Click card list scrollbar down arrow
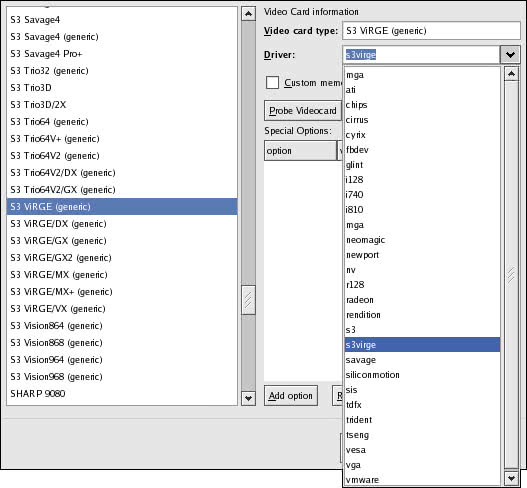This screenshot has height=488, width=527. coord(248,399)
